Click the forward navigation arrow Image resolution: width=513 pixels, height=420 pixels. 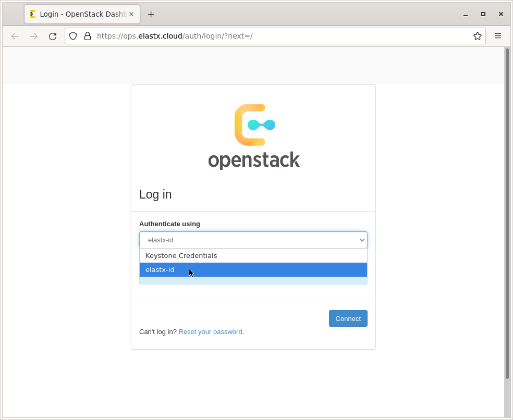(x=33, y=36)
